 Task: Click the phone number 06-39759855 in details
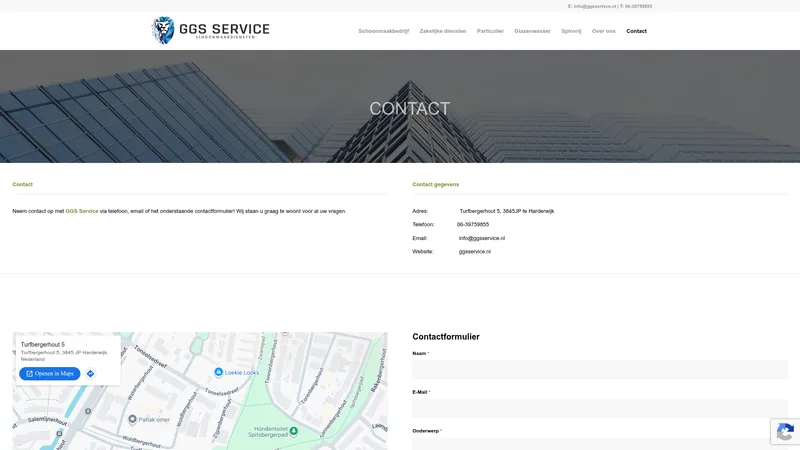pyautogui.click(x=473, y=224)
